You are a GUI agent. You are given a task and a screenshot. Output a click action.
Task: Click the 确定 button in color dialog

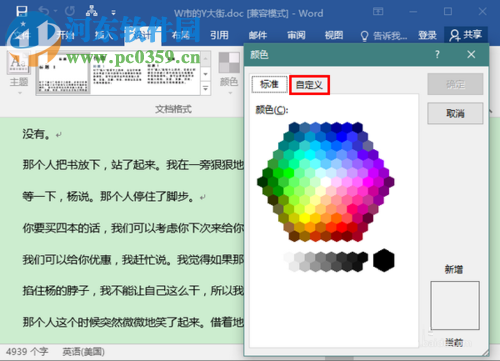pyautogui.click(x=455, y=84)
